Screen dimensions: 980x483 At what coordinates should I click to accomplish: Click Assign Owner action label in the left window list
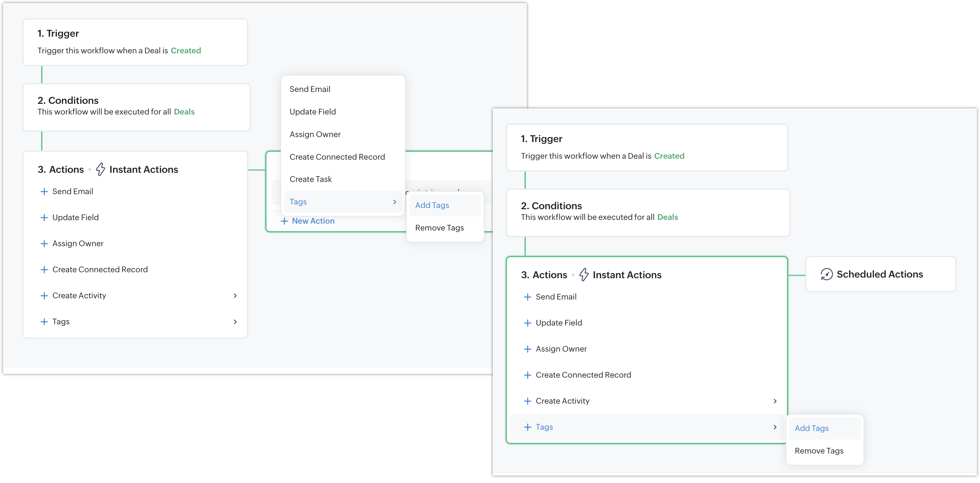point(78,244)
